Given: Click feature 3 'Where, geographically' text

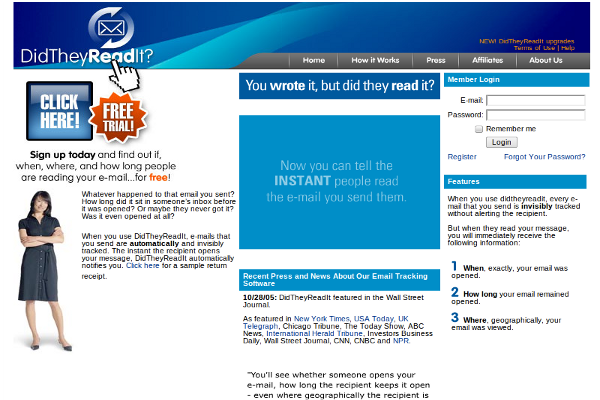Looking at the screenshot, I should pos(506,322).
